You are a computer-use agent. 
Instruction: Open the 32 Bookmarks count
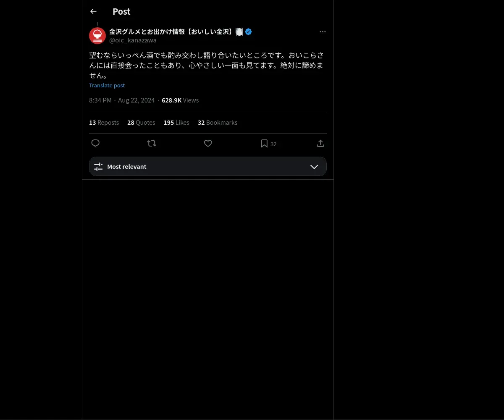pyautogui.click(x=218, y=123)
